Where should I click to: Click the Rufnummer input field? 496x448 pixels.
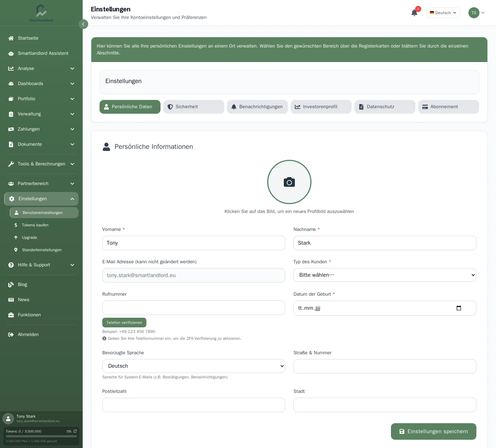pos(194,308)
